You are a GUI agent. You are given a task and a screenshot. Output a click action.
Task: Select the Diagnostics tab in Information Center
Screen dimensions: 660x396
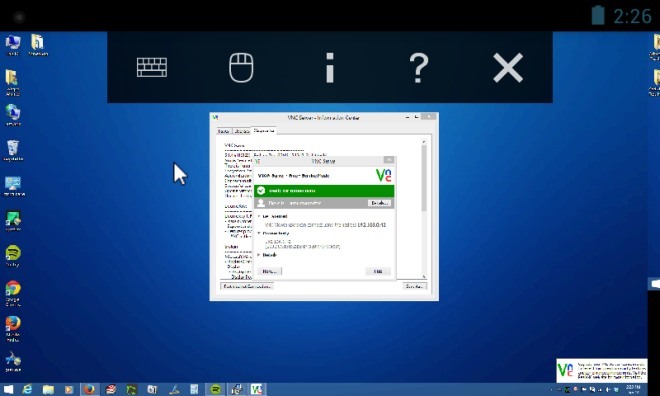pyautogui.click(x=264, y=131)
